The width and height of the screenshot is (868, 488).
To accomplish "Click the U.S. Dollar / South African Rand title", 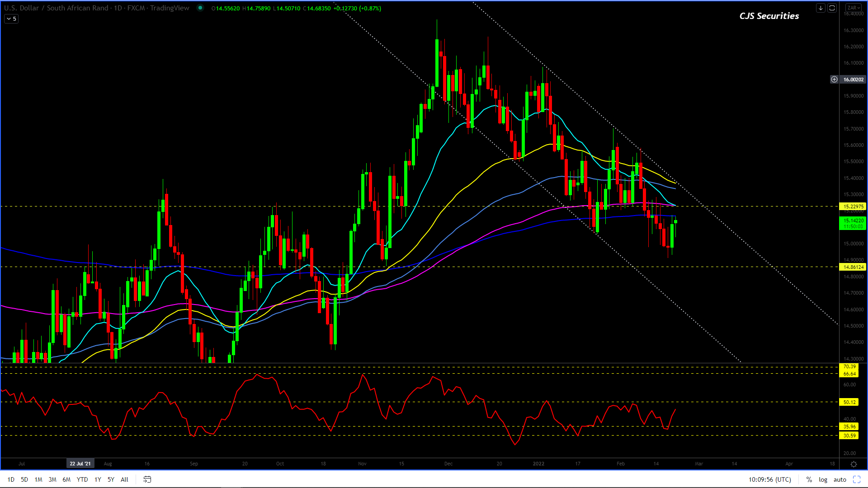I will pyautogui.click(x=57, y=8).
